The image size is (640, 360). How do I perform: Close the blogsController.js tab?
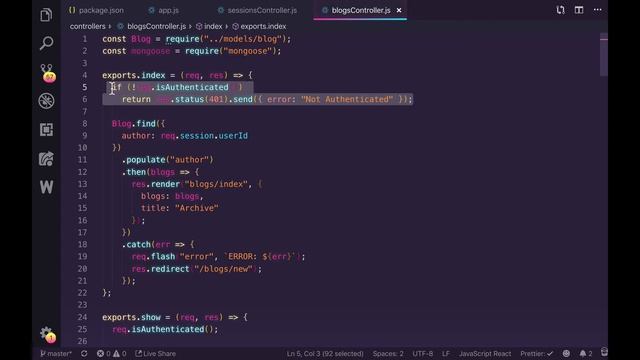(x=399, y=10)
